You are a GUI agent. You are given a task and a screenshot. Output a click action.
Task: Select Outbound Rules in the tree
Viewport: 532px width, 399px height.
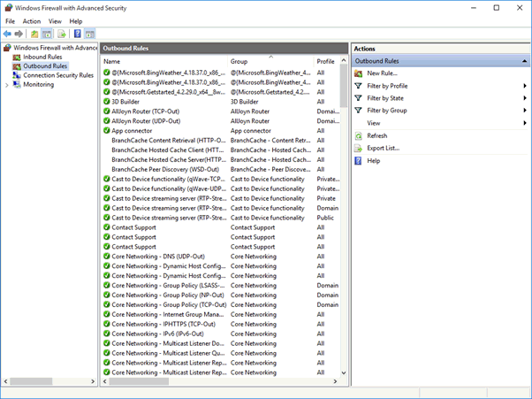coord(45,66)
